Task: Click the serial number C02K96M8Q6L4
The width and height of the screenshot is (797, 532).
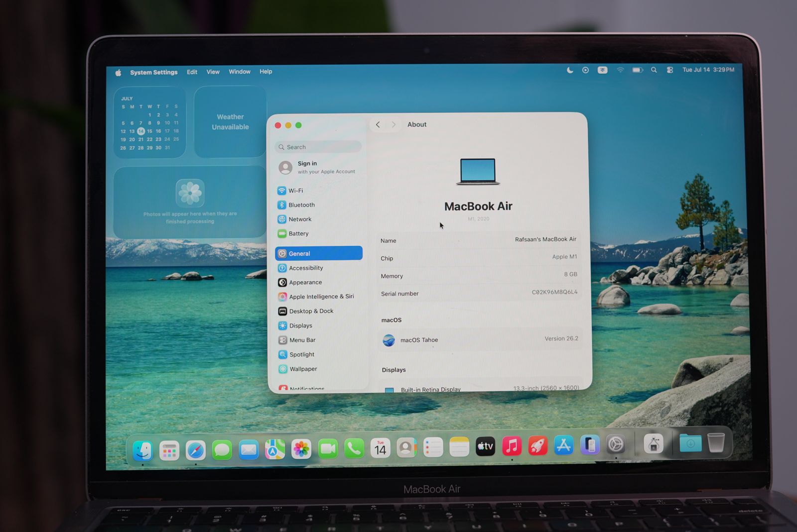Action: tap(554, 292)
